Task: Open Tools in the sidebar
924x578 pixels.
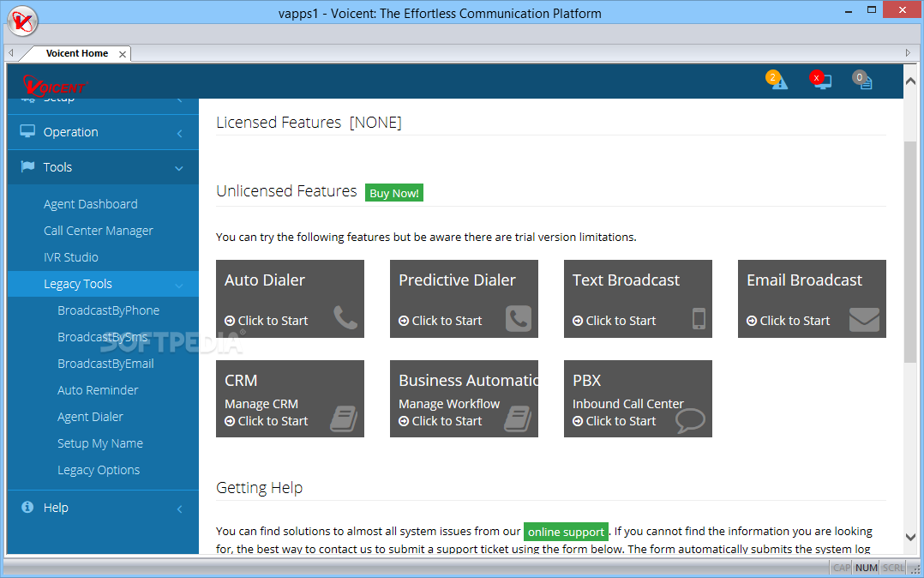Action: click(x=103, y=167)
